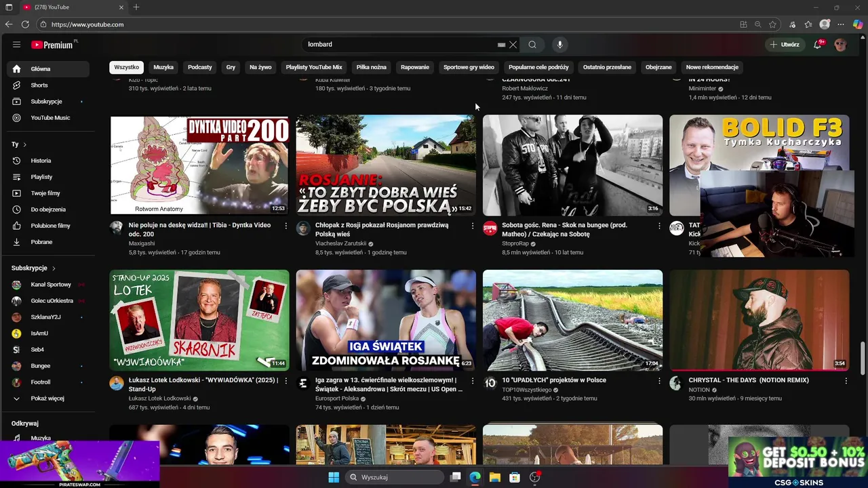Open File Explorer from the taskbar

point(495,477)
